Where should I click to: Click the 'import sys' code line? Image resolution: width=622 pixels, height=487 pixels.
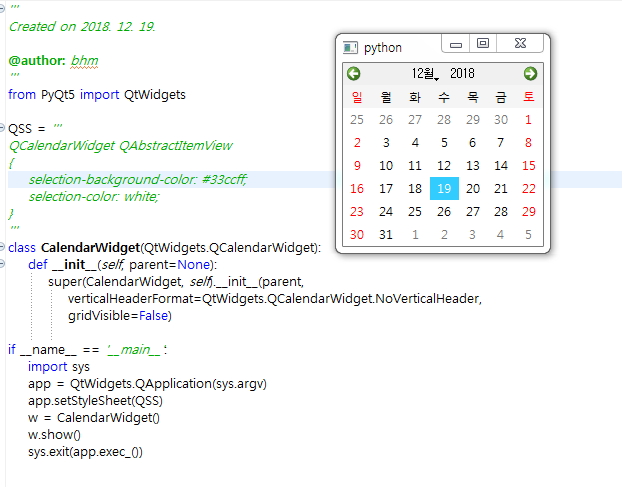coord(59,367)
